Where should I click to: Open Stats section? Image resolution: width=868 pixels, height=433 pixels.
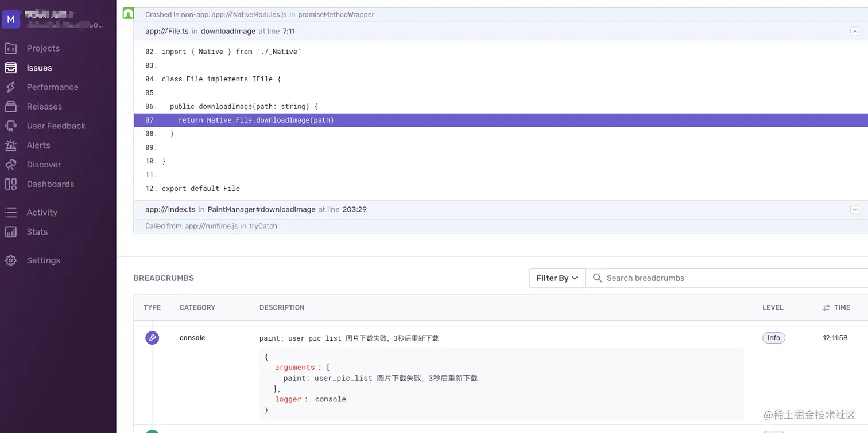pyautogui.click(x=37, y=232)
